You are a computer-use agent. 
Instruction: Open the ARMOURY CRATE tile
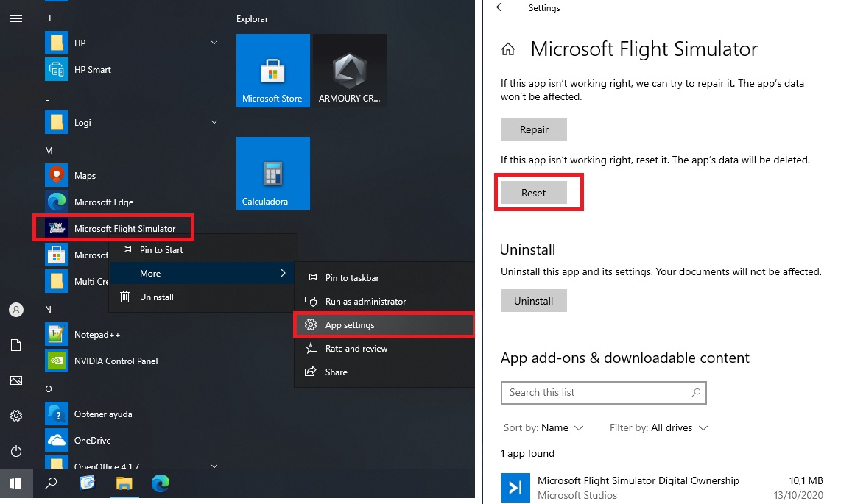[x=349, y=71]
